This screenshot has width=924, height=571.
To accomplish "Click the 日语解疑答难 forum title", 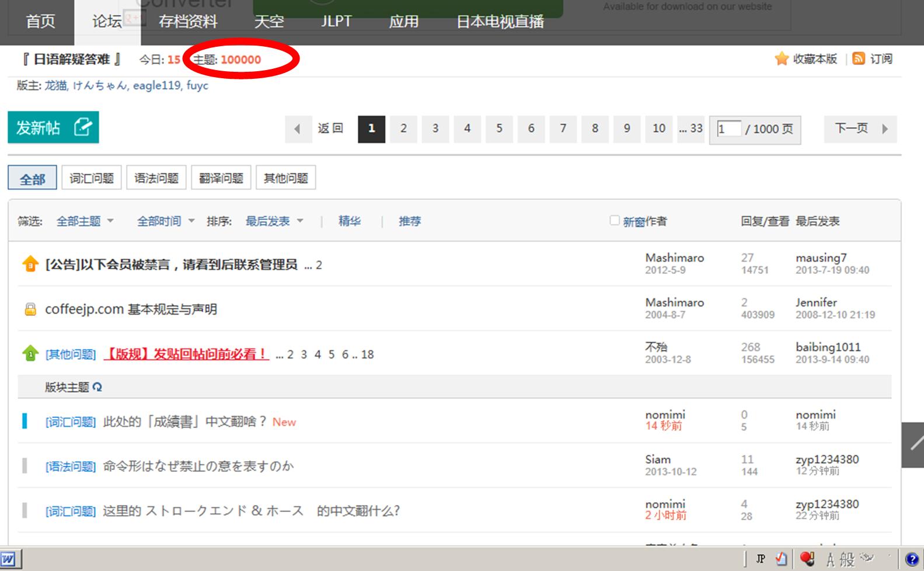I will [72, 59].
